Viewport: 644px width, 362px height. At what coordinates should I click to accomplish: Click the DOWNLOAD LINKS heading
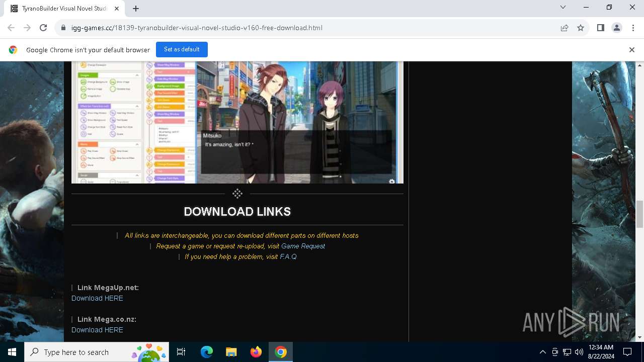pos(237,211)
